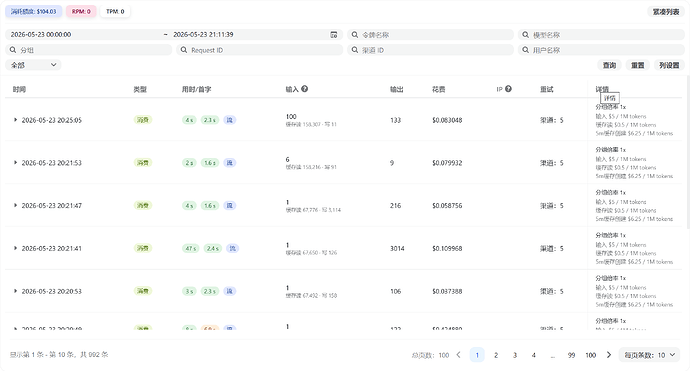Click the stream tag in 20:21:47 row
Screen dimensions: 690x371
coord(230,206)
